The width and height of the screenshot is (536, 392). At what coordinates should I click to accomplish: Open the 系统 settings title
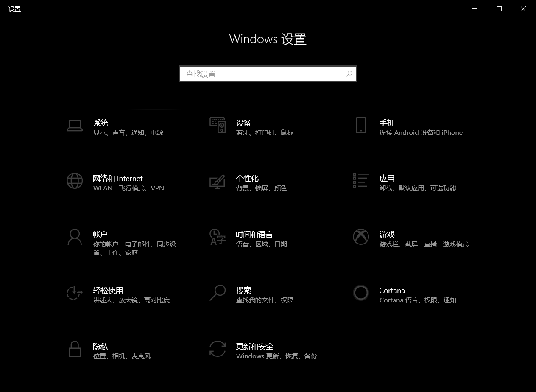[101, 123]
